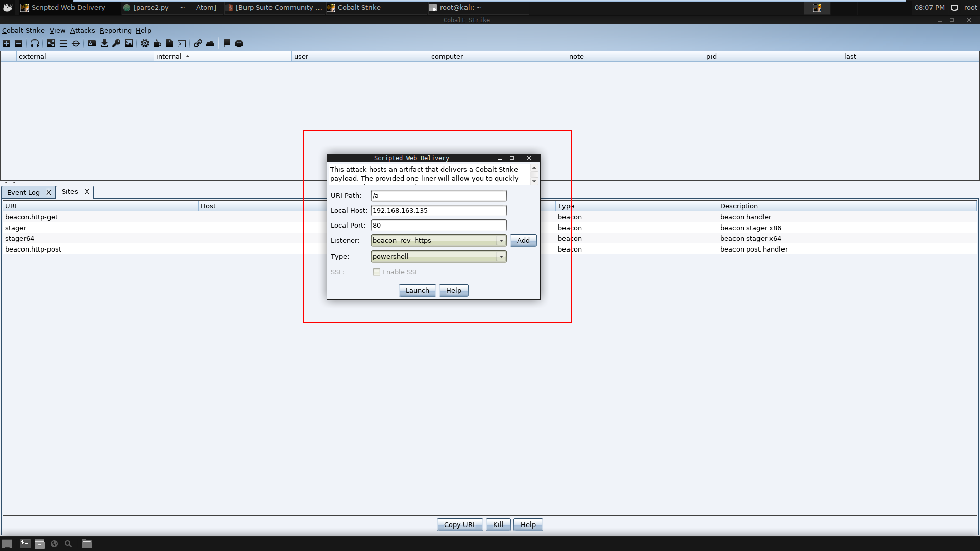Viewport: 980px width, 551px height.
Task: Switch to root@kali terminal taskbar window
Action: [478, 8]
